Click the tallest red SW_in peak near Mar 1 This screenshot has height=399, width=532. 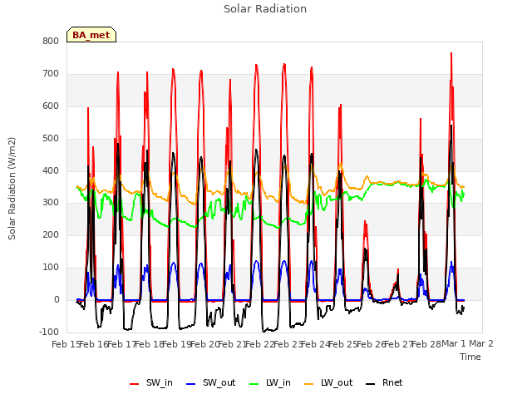451,53
